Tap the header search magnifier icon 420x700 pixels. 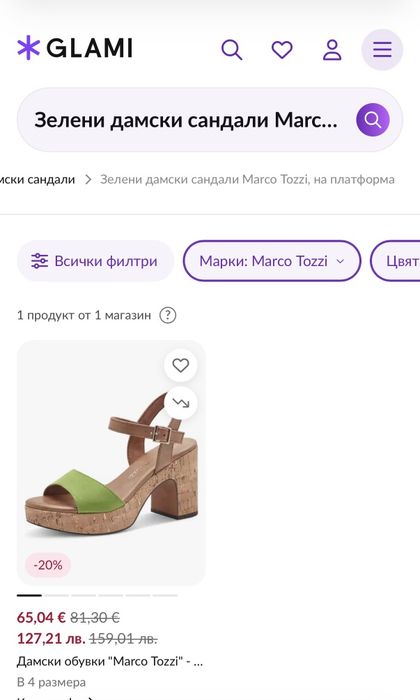point(232,50)
